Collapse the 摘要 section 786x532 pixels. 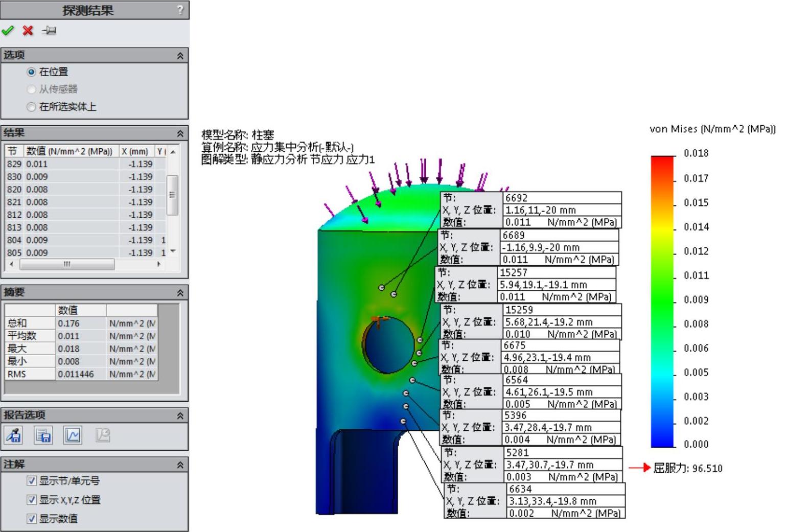(180, 293)
